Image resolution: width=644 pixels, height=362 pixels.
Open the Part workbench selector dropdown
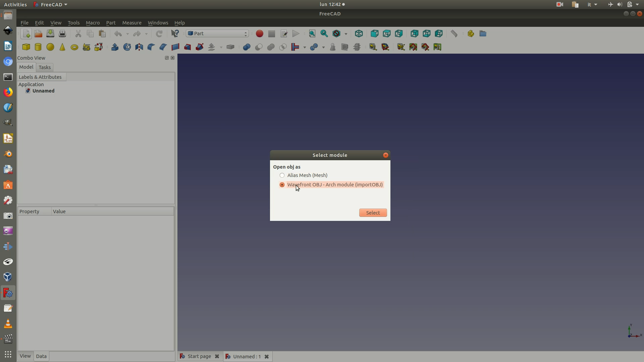click(218, 34)
